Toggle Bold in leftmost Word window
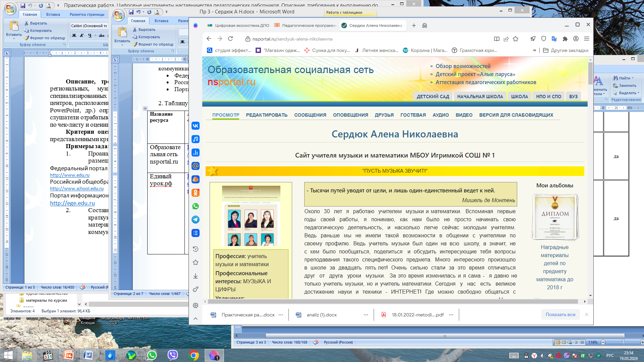The height and width of the screenshot is (362, 644). tap(74, 35)
